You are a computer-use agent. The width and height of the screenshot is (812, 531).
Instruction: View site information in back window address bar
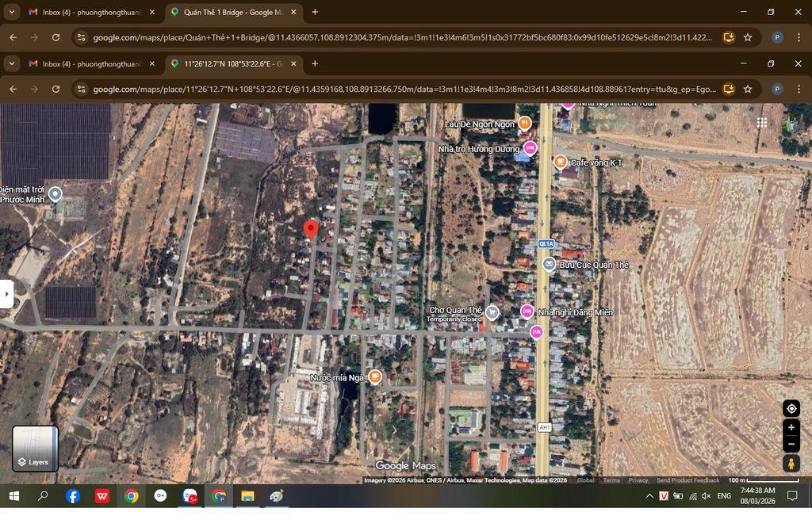[x=82, y=37]
